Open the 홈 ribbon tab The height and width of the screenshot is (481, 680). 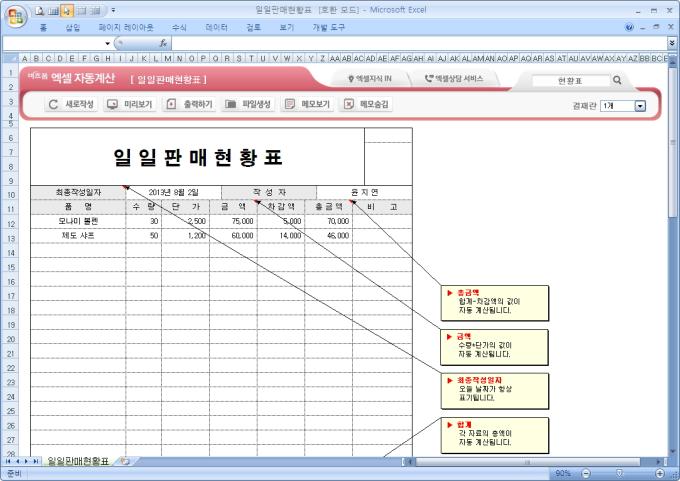(43, 27)
